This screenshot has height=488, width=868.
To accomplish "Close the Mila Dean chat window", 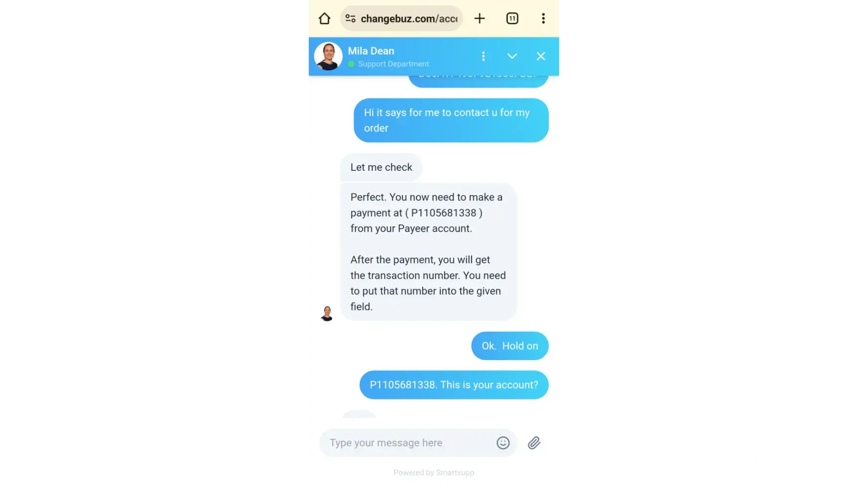I will tap(540, 56).
